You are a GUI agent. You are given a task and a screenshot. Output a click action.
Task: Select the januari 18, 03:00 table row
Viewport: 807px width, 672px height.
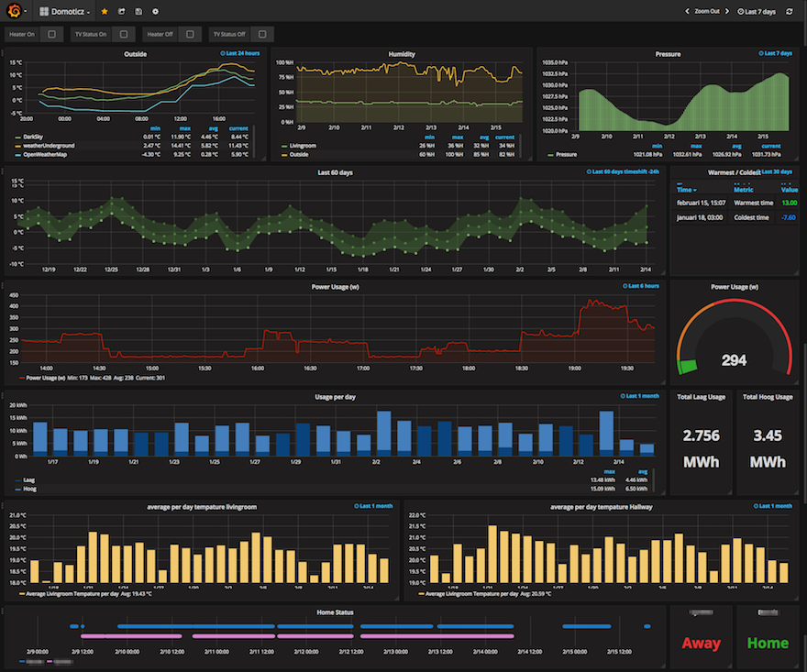click(x=735, y=217)
